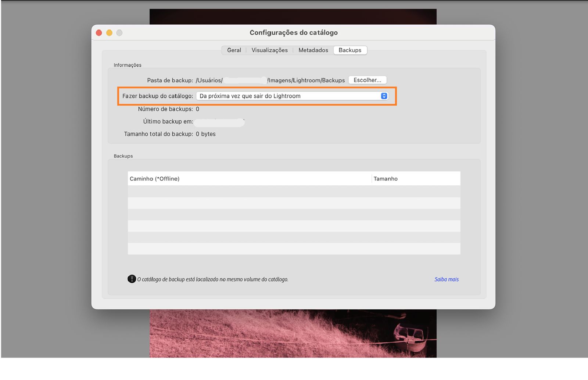Click the green zoom traffic-light icon
The image size is (588, 380).
pos(119,33)
